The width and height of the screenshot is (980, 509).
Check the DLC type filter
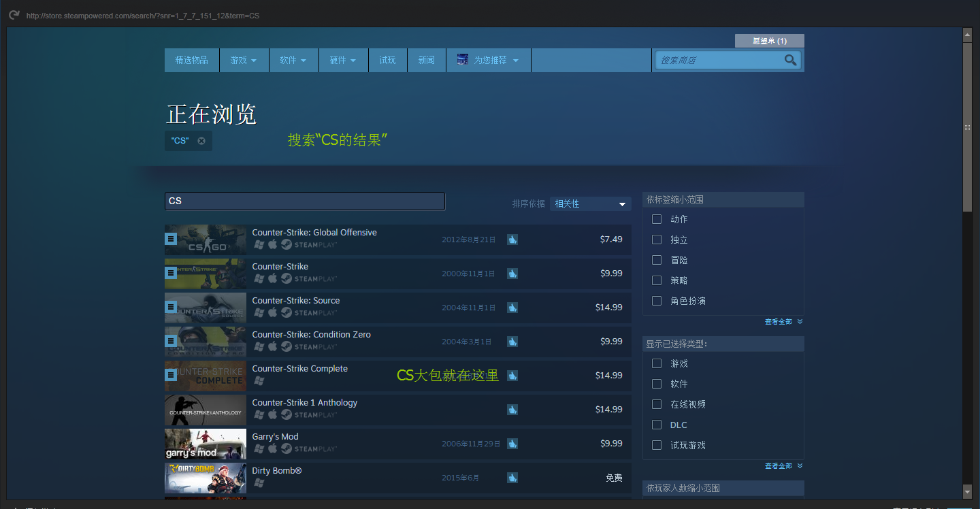click(657, 425)
